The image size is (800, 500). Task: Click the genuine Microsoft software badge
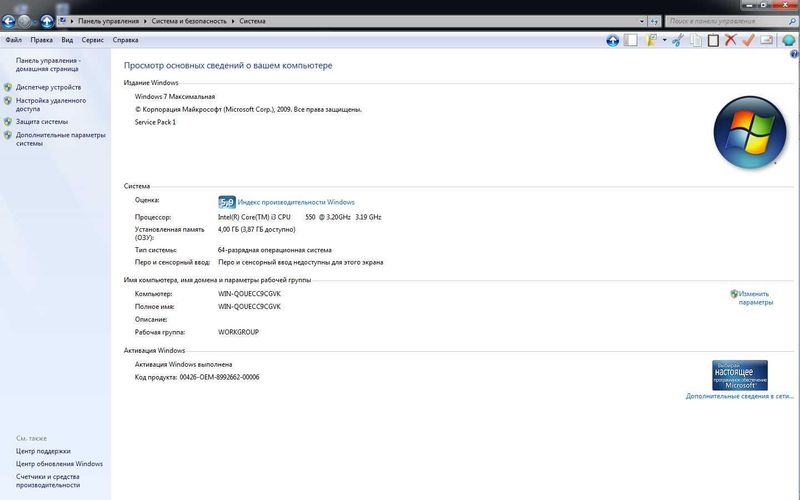(739, 375)
